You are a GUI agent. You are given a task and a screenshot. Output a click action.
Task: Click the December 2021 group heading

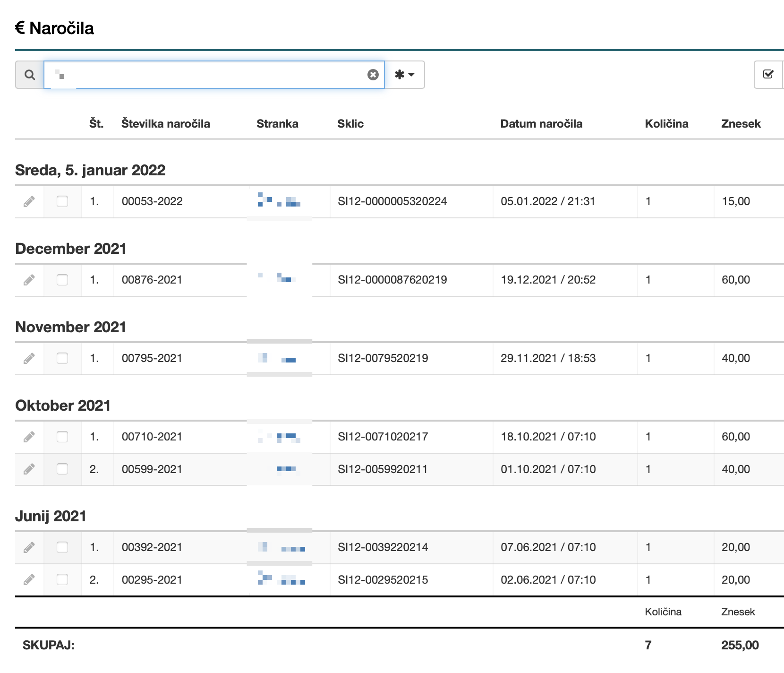coord(71,249)
